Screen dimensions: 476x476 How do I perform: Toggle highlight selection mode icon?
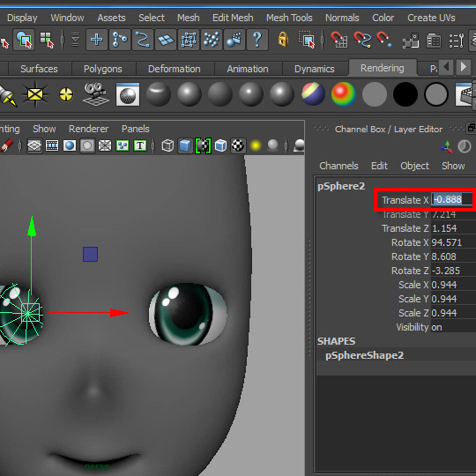(x=307, y=40)
